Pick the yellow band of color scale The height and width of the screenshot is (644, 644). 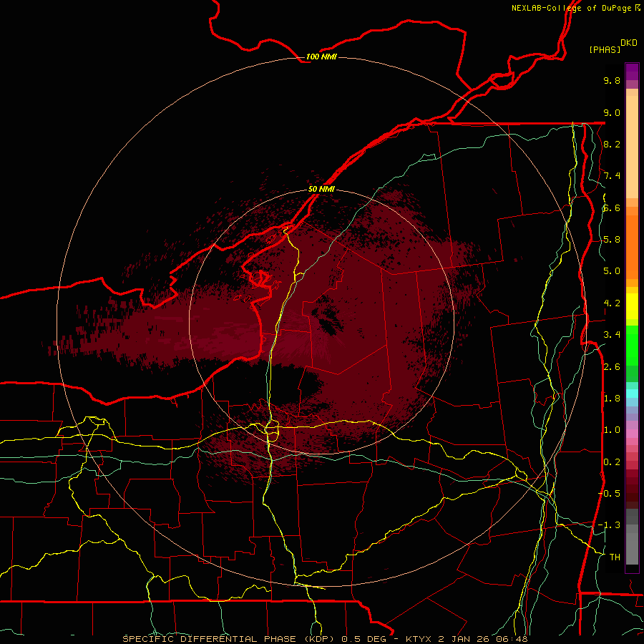[632, 306]
